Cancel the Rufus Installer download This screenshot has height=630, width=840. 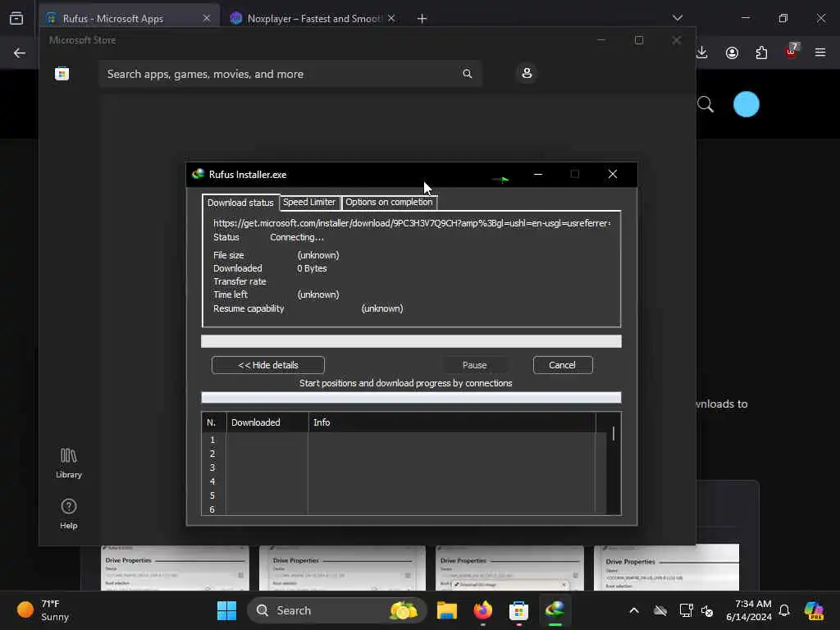(563, 365)
